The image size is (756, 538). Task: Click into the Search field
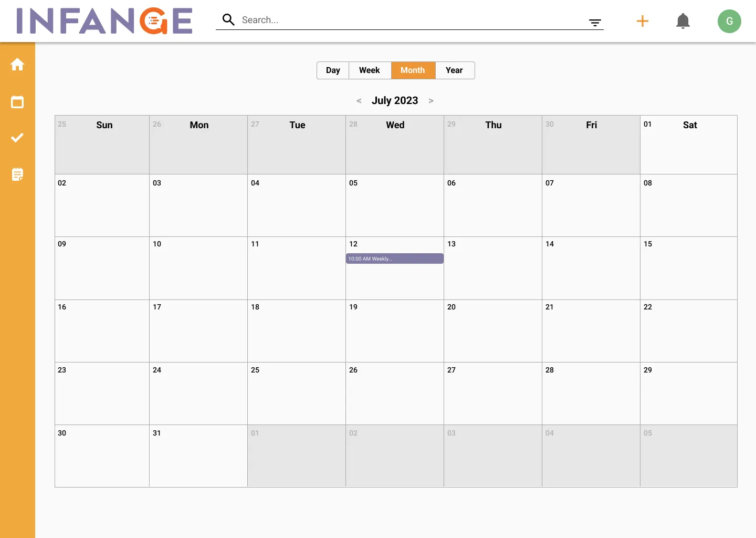click(x=409, y=20)
